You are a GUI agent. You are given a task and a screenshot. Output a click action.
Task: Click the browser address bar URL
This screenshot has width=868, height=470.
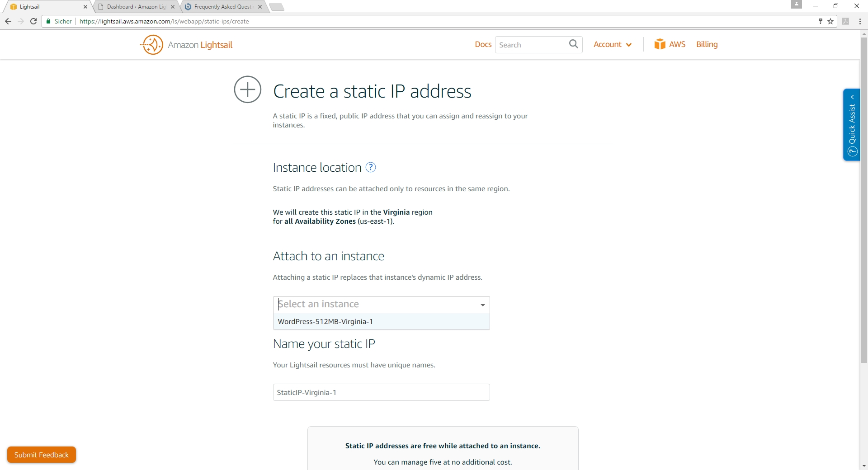164,21
